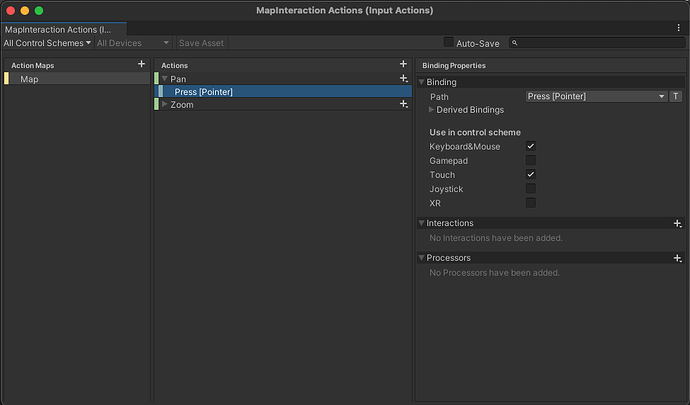
Task: Expand the Derived Bindings section
Action: (432, 110)
